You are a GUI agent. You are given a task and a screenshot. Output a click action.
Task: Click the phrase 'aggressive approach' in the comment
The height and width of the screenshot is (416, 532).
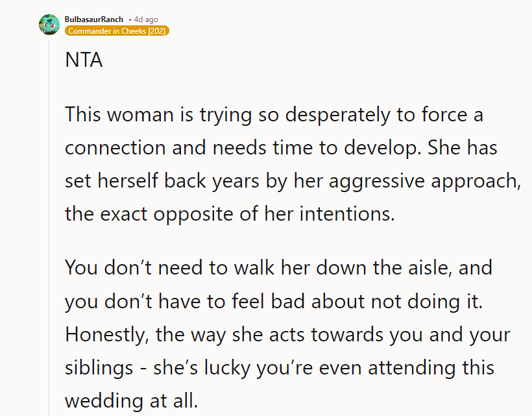pos(424,180)
